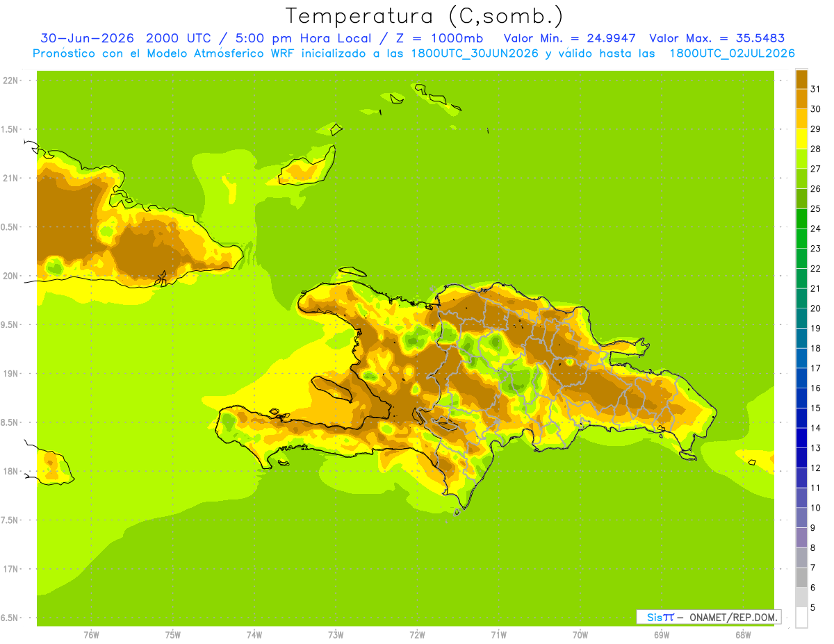The height and width of the screenshot is (644, 834).
Task: Click legend swatch between 26 and 27
Action: pyautogui.click(x=801, y=179)
